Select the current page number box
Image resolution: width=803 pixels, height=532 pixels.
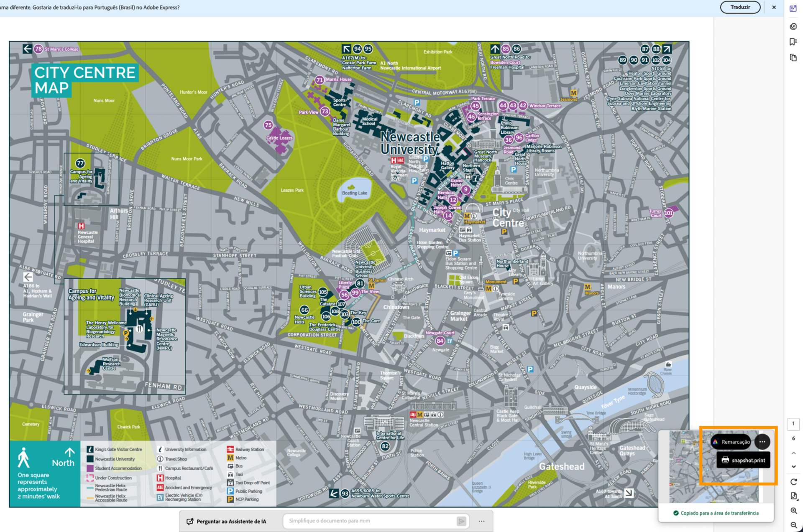click(793, 424)
